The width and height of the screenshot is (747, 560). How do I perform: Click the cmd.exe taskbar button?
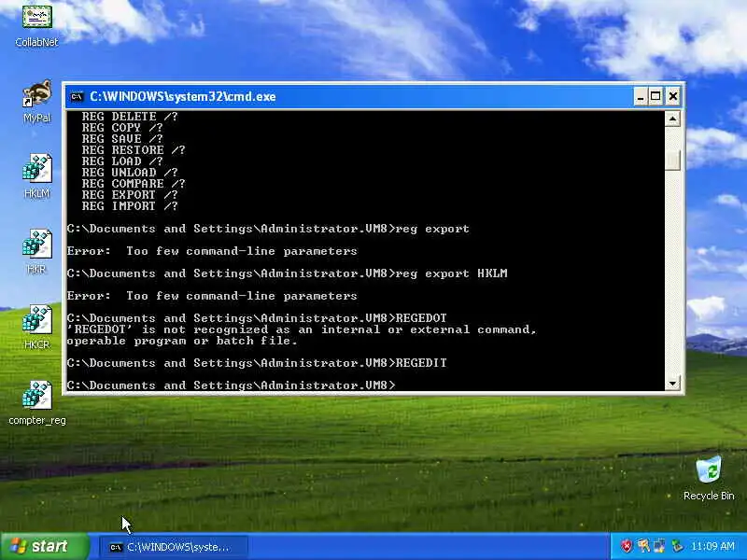pos(174,547)
